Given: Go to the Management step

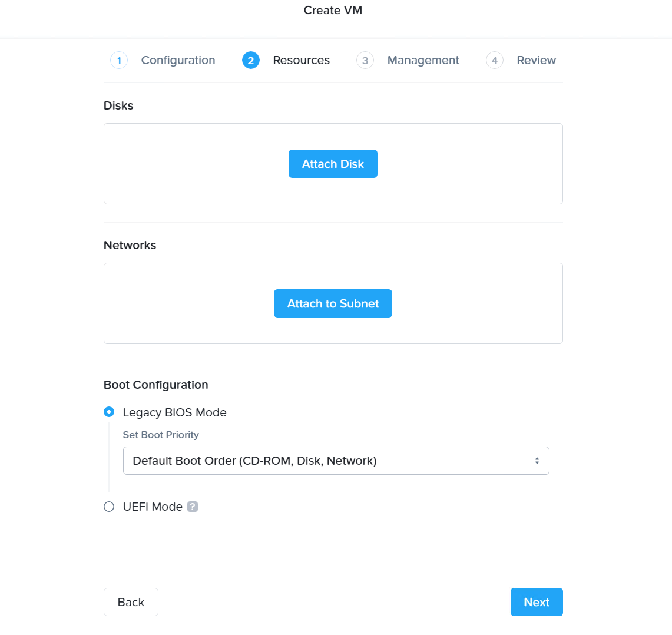Looking at the screenshot, I should coord(423,60).
